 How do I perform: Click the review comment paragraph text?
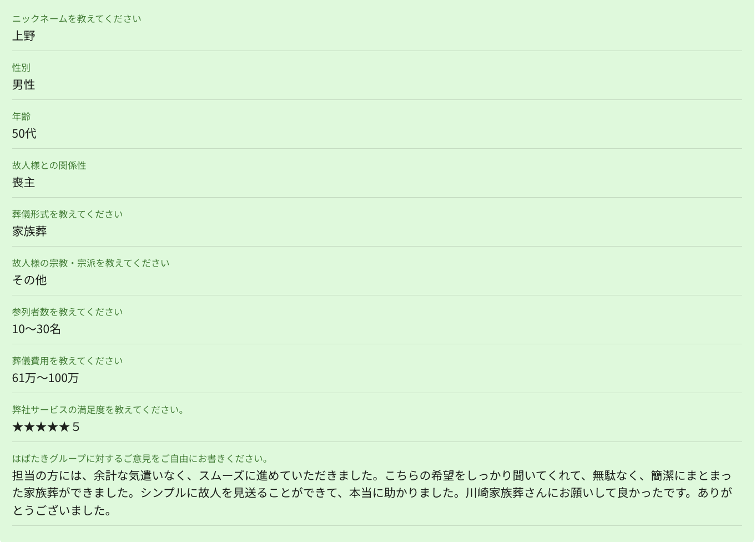[x=372, y=493]
